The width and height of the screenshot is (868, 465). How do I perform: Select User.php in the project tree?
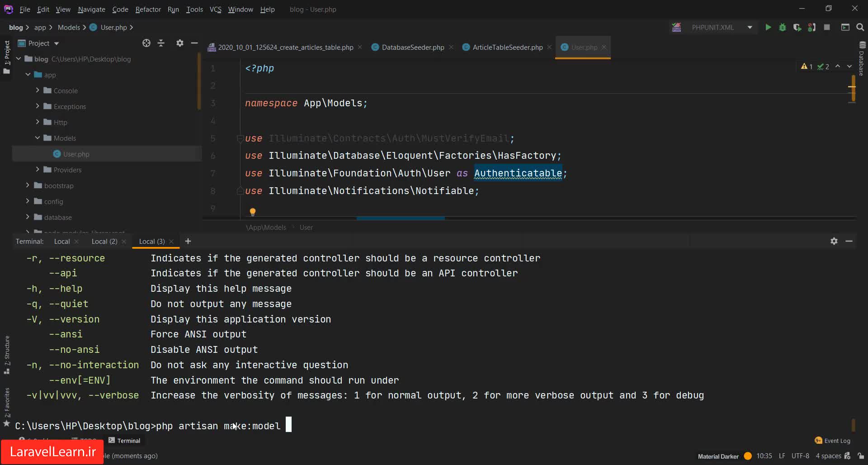(x=76, y=154)
